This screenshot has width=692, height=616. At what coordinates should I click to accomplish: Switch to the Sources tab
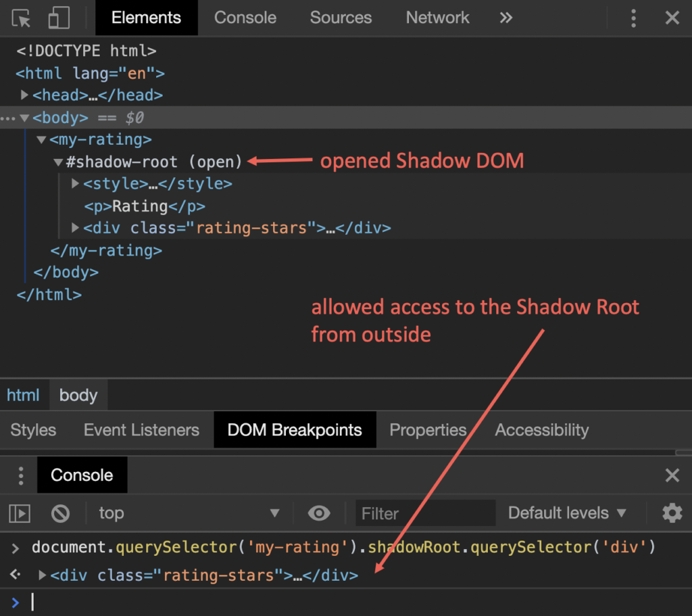[x=341, y=18]
